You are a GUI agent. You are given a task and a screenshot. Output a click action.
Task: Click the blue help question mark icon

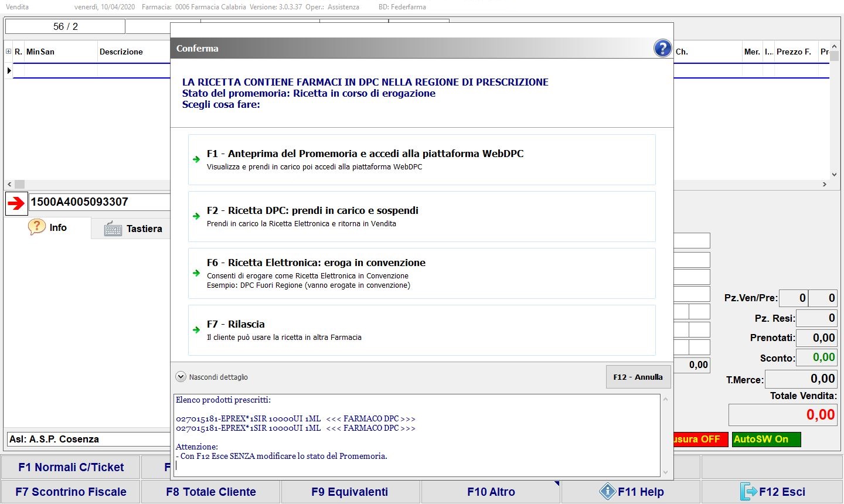pos(662,48)
